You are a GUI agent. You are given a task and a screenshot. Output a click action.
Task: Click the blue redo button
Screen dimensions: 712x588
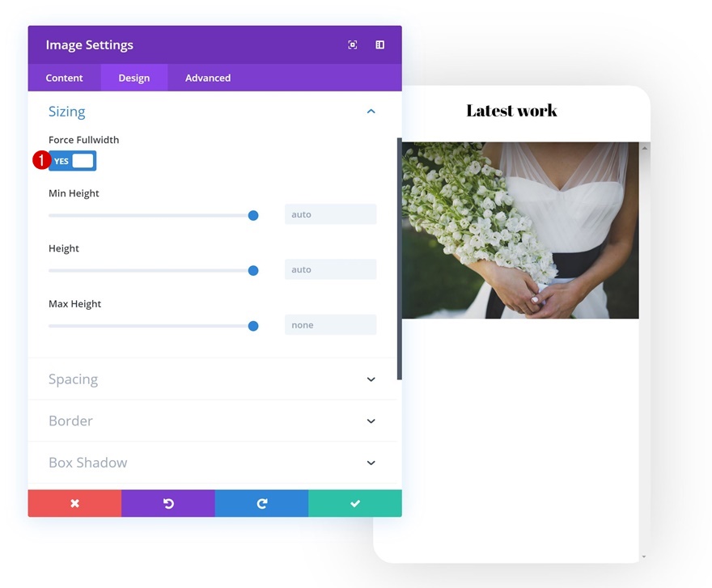point(262,503)
